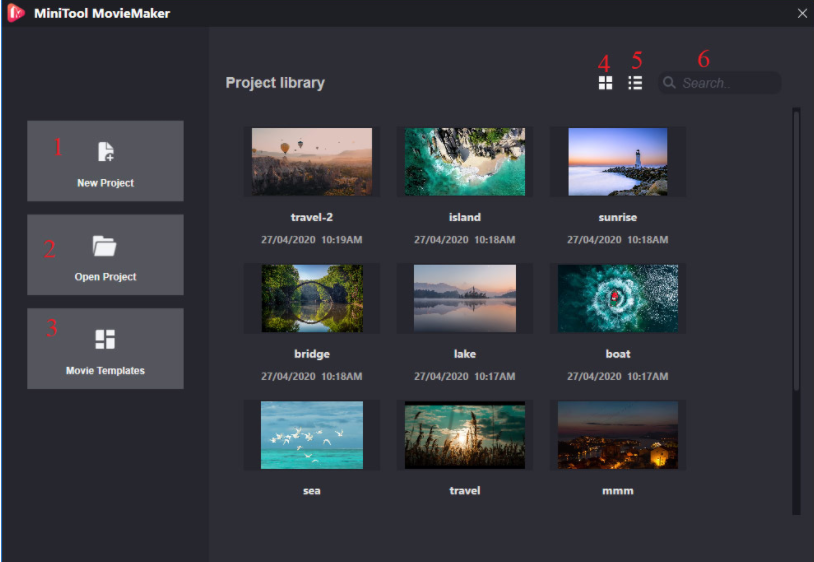The image size is (814, 562).
Task: Click the Open Project folder icon
Action: click(104, 246)
